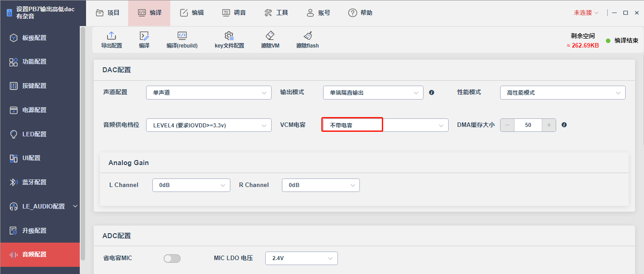The height and width of the screenshot is (274, 644).
Task: Click the 编译 compile toolbar icon
Action: (x=144, y=36)
